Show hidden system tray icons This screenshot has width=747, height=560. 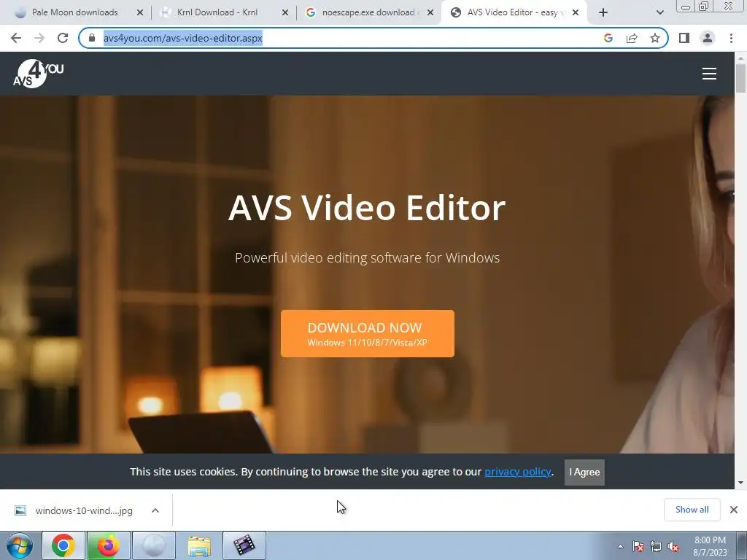coord(620,546)
